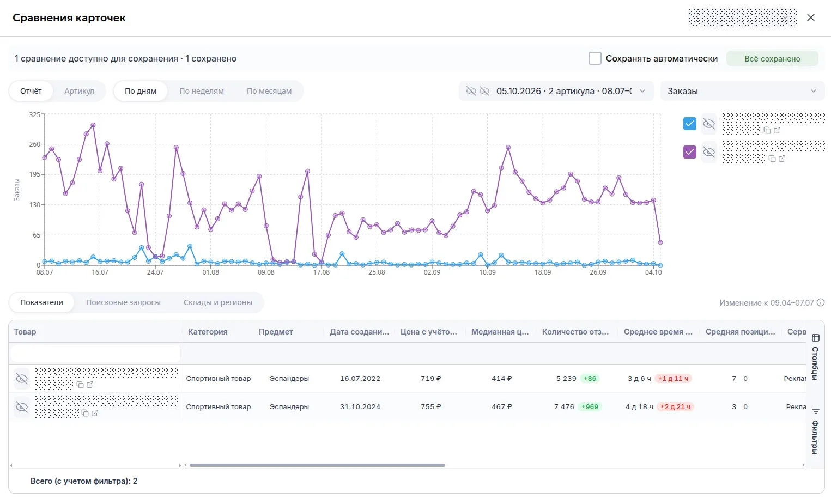Select По месяцам grouping
The image size is (831, 504).
click(x=269, y=91)
